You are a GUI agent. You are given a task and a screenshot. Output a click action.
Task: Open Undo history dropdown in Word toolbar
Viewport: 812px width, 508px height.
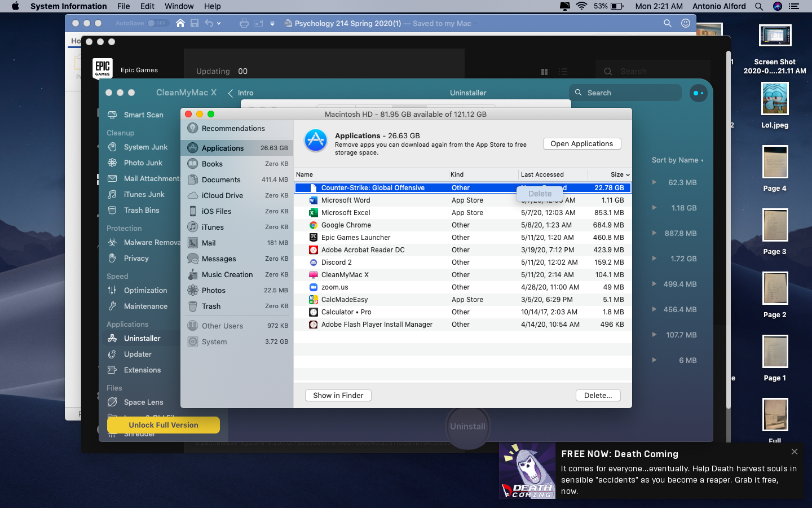[219, 23]
